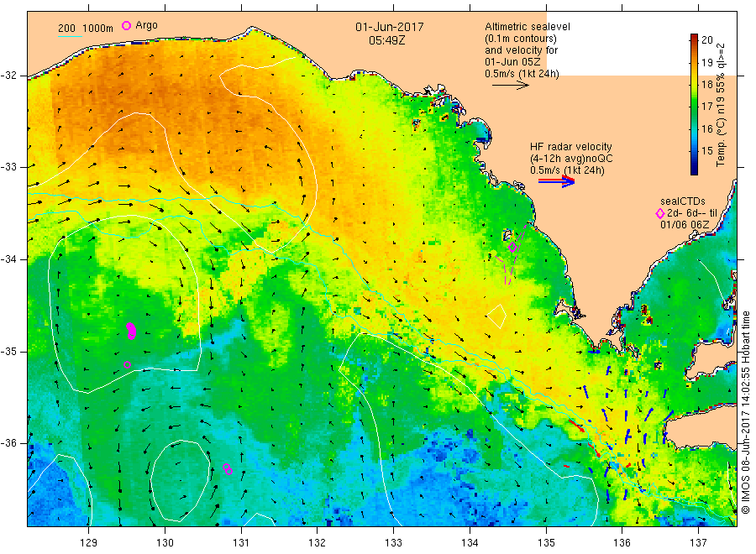
Task: Click the longitude label 137
Action: pyautogui.click(x=698, y=543)
